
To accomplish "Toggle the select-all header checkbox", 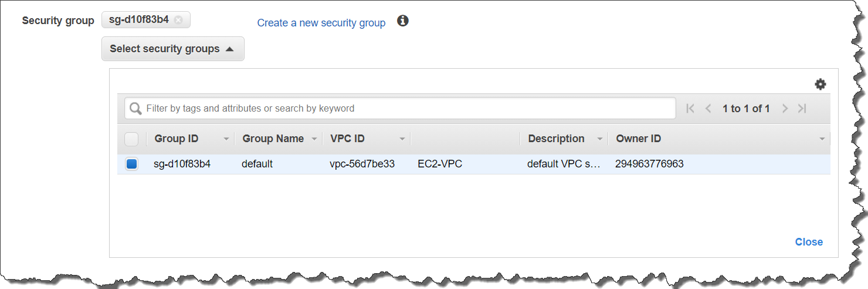I will 131,139.
